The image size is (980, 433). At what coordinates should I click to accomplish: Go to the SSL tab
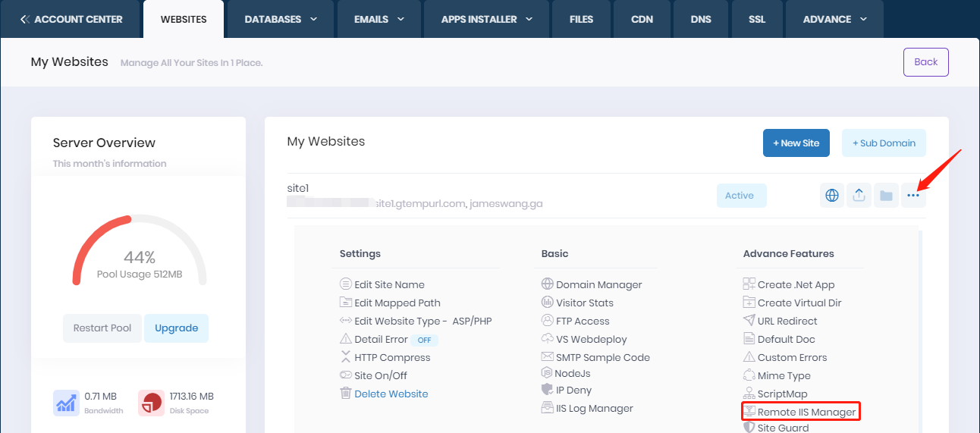click(x=755, y=19)
